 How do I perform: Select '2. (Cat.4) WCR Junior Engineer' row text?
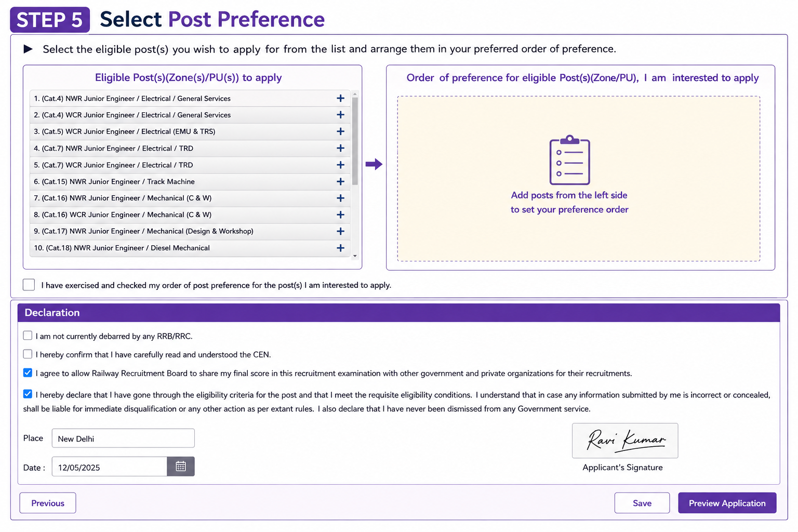pos(132,115)
